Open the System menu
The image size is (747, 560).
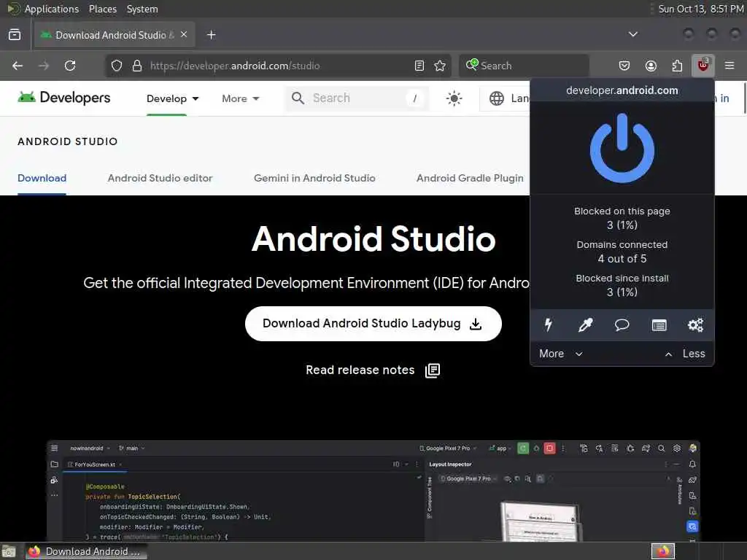[x=142, y=9]
